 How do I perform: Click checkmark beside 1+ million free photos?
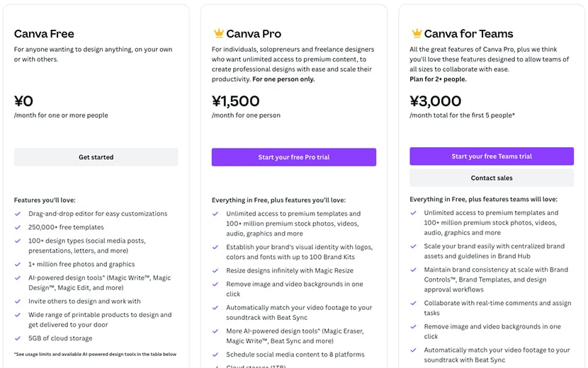point(18,265)
